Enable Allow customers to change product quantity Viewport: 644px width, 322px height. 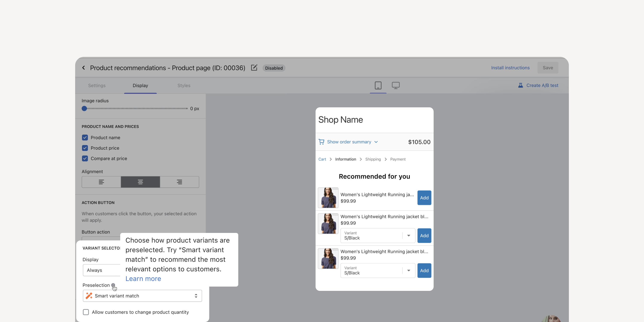[86, 312]
